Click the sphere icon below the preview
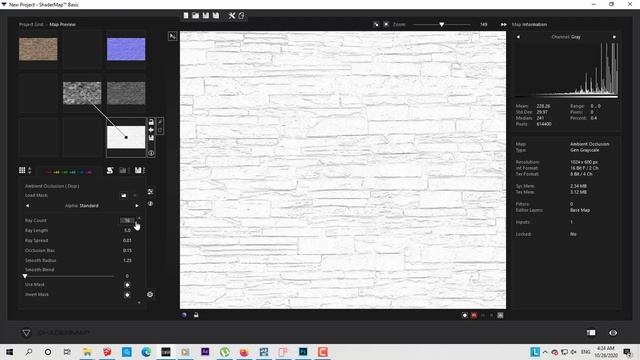Viewport: 640px width, 360px height. tap(184, 315)
